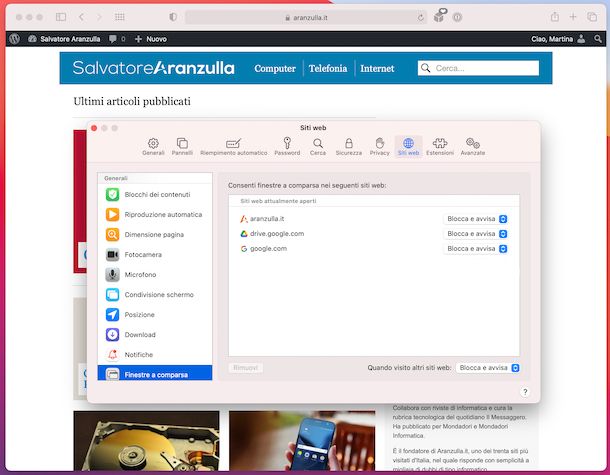Show Safari tab overview

[x=592, y=17]
